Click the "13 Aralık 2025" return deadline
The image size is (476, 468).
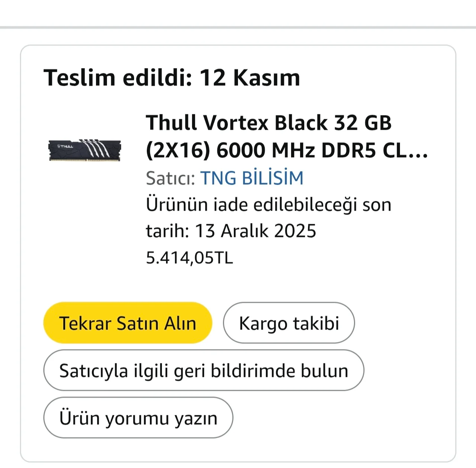click(255, 231)
